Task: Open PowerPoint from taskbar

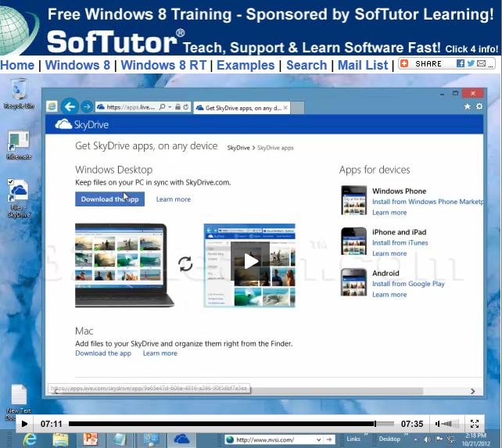Action: pyautogui.click(x=90, y=439)
